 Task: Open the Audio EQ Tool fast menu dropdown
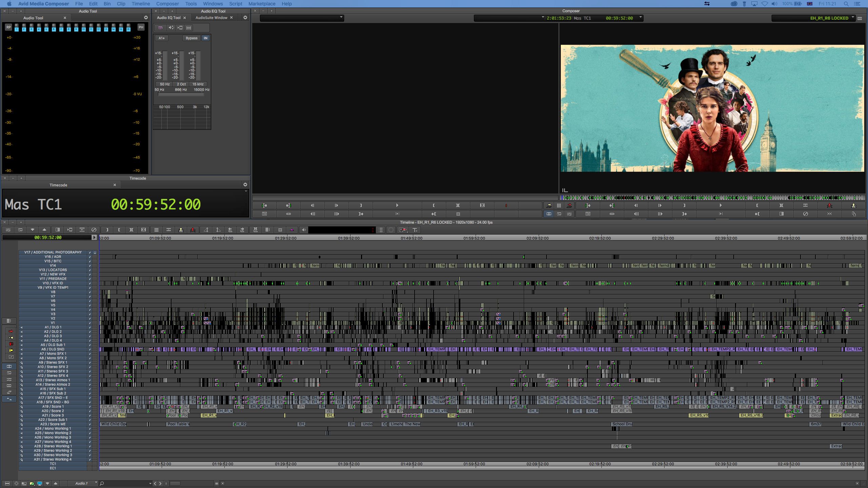(x=245, y=18)
